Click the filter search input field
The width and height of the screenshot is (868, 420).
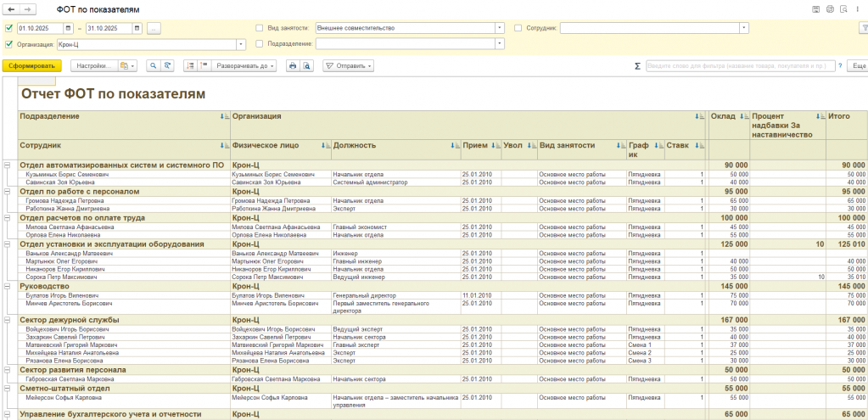[740, 65]
